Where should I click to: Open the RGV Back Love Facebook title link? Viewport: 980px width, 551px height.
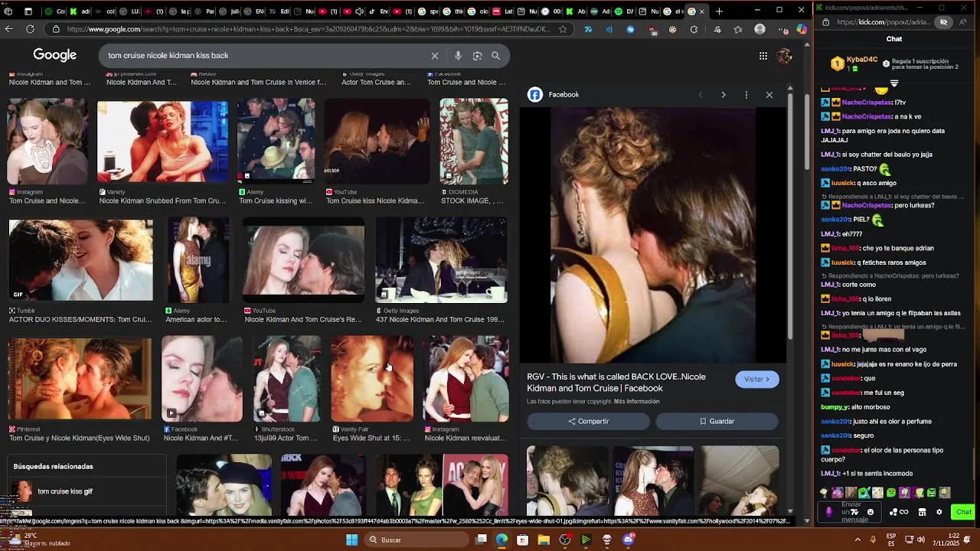coord(616,383)
